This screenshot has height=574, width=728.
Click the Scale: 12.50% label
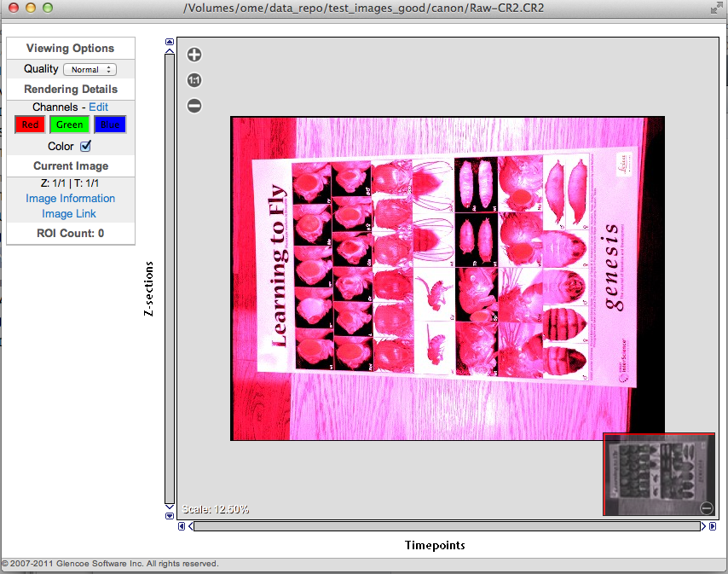tap(216, 509)
